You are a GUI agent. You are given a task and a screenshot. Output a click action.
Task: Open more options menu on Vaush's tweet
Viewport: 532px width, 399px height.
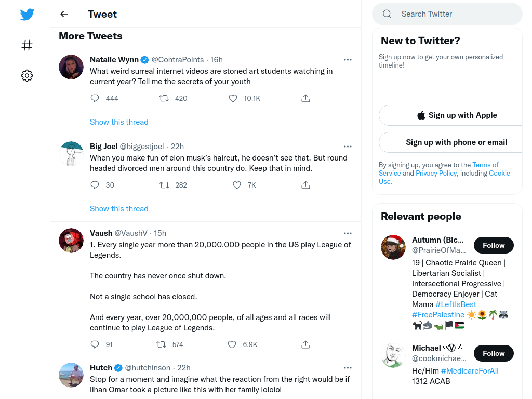(348, 233)
